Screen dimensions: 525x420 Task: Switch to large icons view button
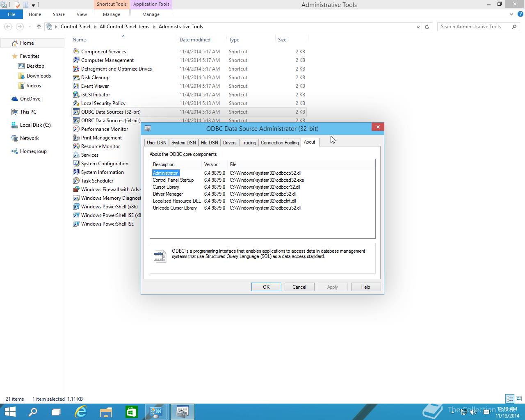519,399
